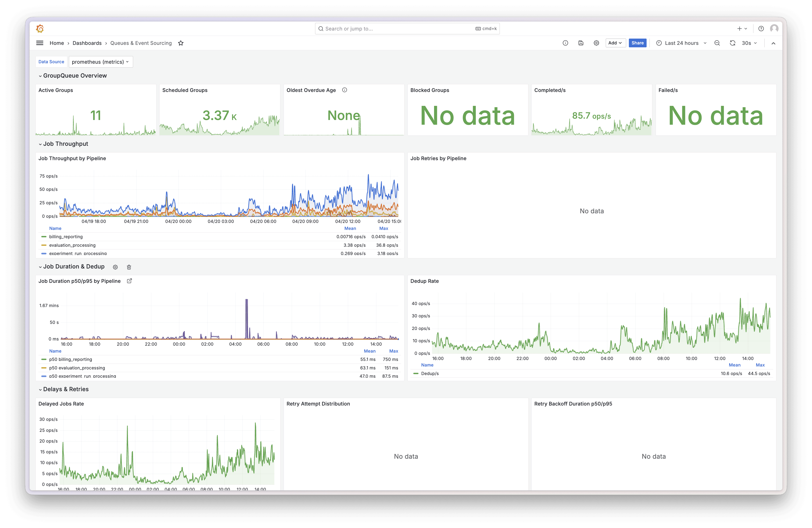Click the Grafana logo icon

[40, 29]
